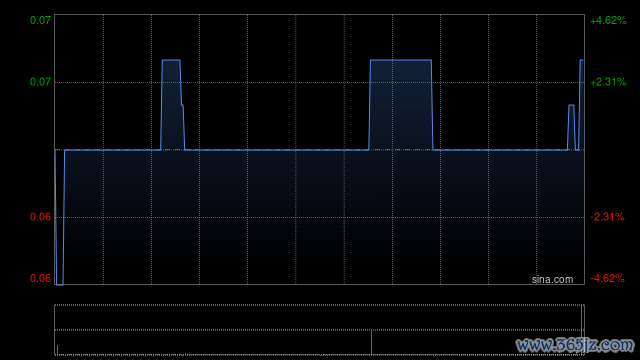The image size is (640, 360).
Task: Click the sina.com source label
Action: [x=552, y=280]
